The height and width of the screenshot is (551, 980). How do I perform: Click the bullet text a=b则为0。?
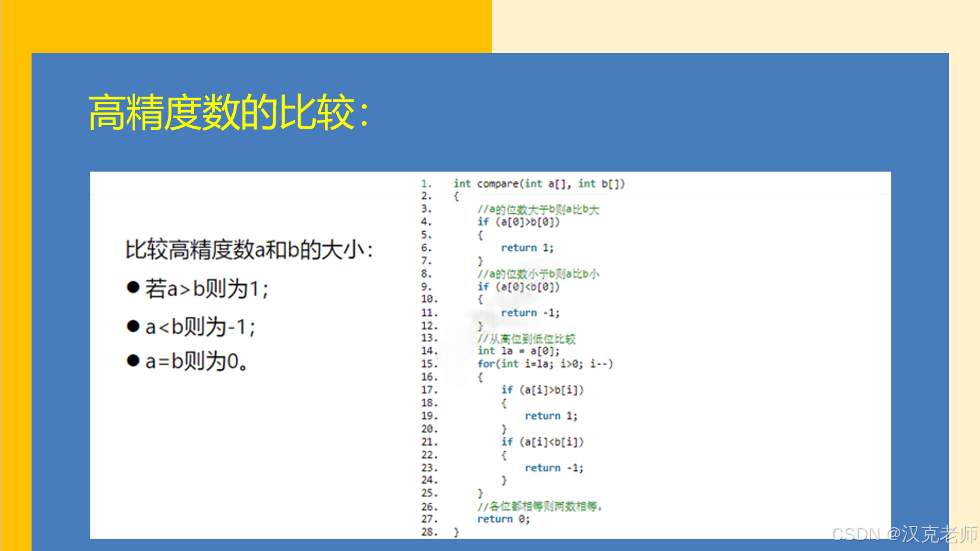click(196, 361)
